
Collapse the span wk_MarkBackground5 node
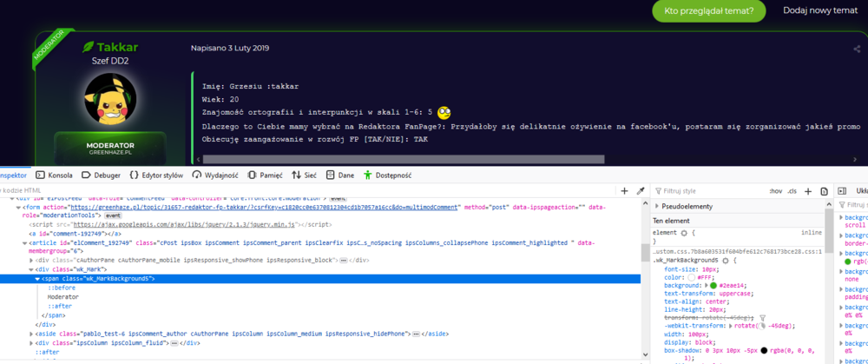click(37, 279)
